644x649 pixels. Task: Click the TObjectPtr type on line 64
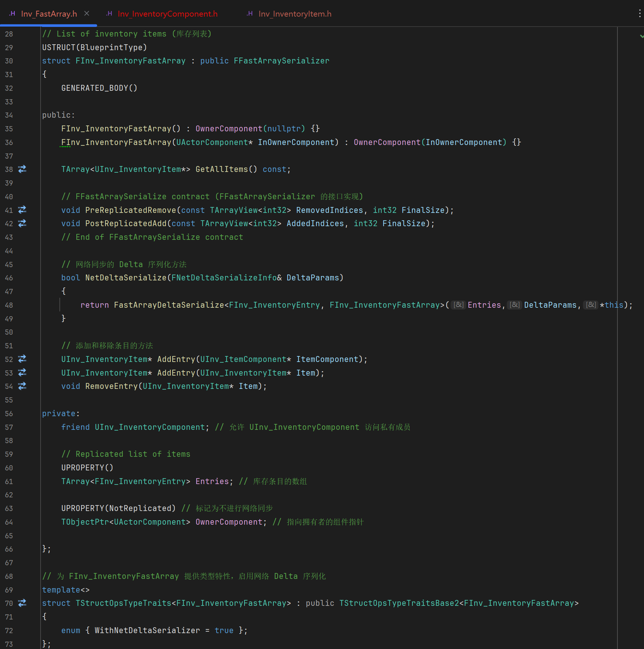(x=85, y=522)
